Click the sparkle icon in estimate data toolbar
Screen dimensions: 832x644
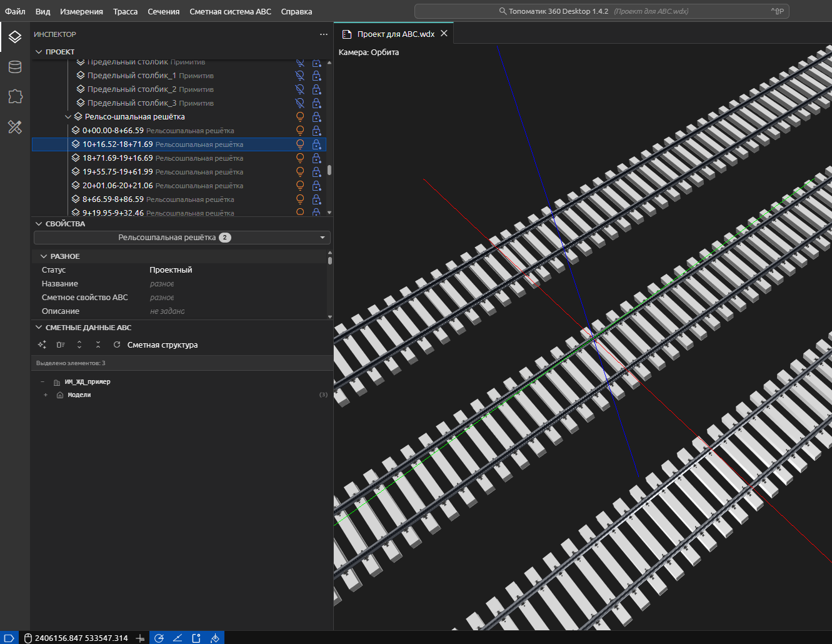[42, 345]
